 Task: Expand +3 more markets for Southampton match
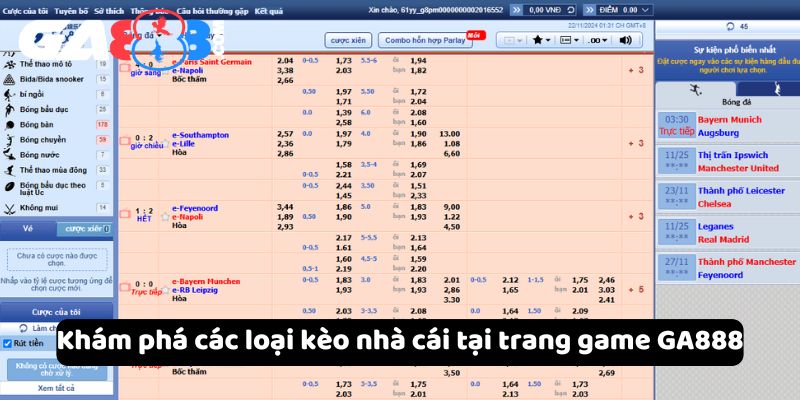(x=636, y=143)
